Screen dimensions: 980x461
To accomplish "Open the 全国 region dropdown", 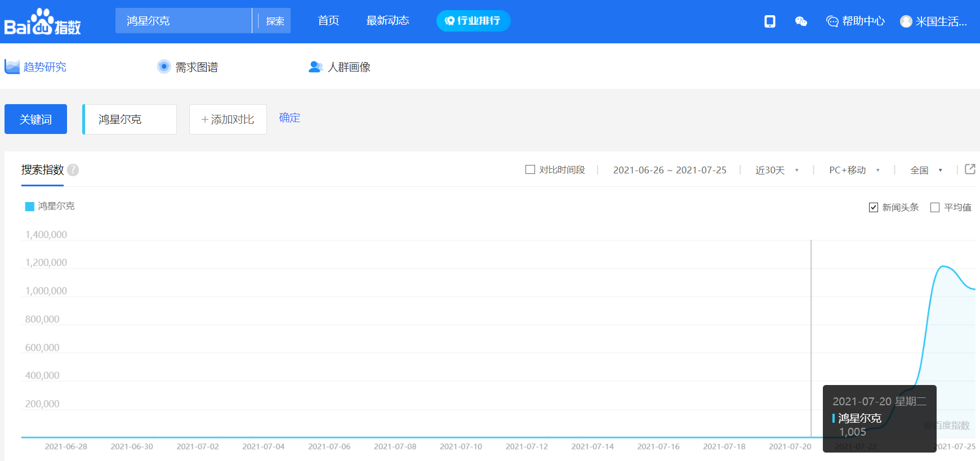I will (926, 170).
